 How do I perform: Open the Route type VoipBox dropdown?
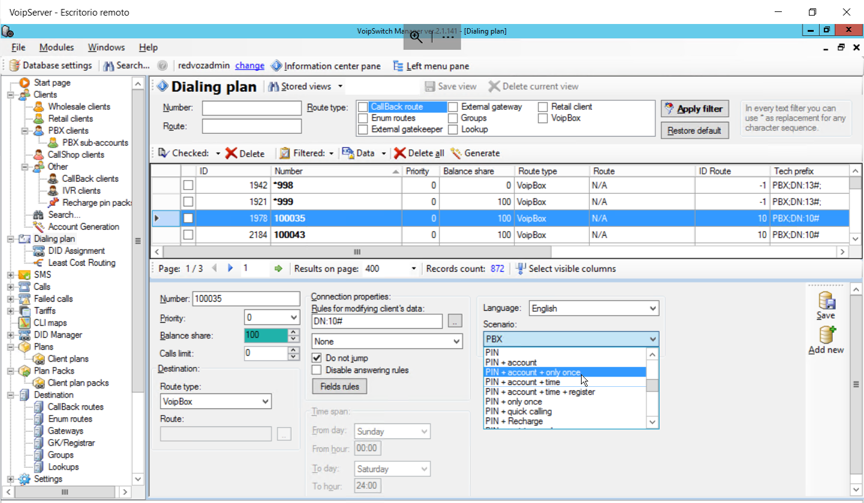(x=265, y=402)
